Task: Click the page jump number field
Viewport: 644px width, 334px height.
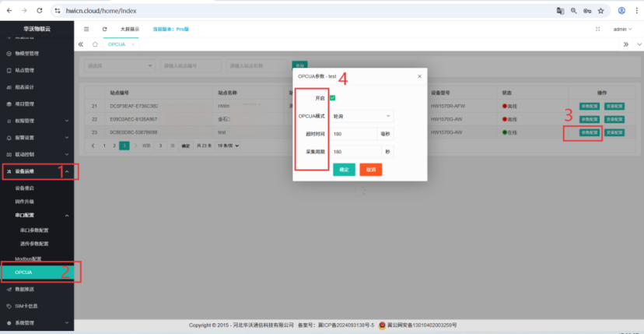Action: [x=160, y=146]
